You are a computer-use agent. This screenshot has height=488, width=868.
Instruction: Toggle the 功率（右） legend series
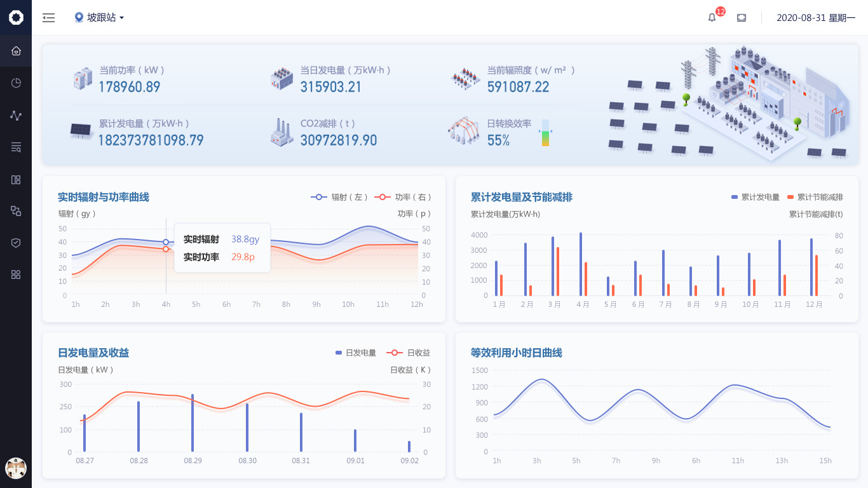403,197
